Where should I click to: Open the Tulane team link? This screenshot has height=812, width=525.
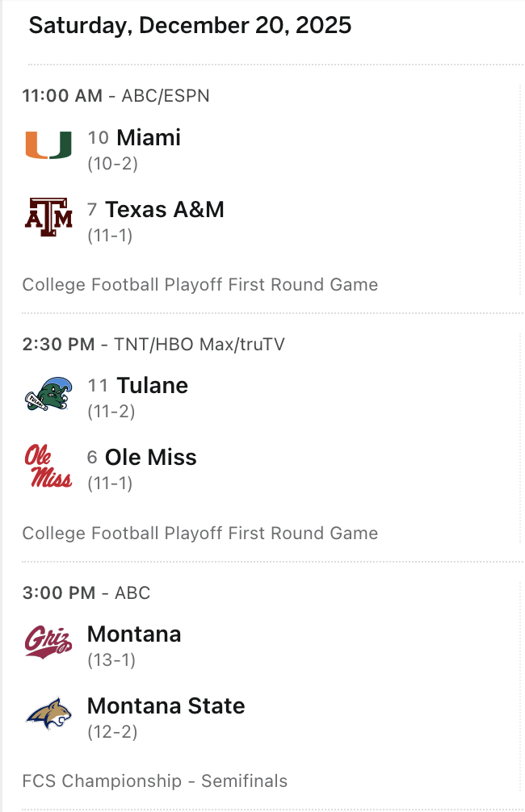tap(152, 386)
